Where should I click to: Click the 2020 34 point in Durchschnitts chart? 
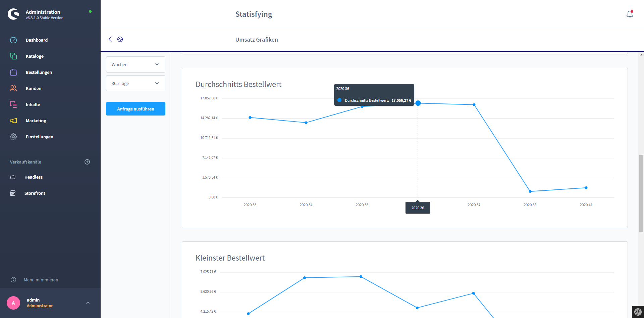point(306,123)
